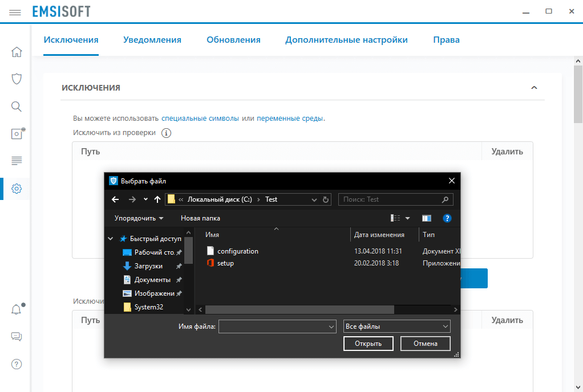Open the Scan magnifier sidebar icon

tap(17, 107)
